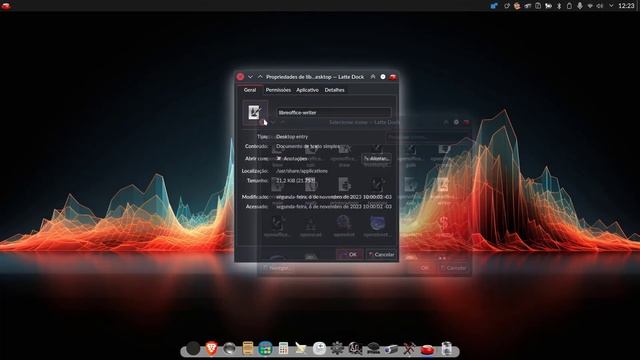This screenshot has width=640, height=360.
Task: Launch the calculator from the dock
Action: pyautogui.click(x=283, y=348)
